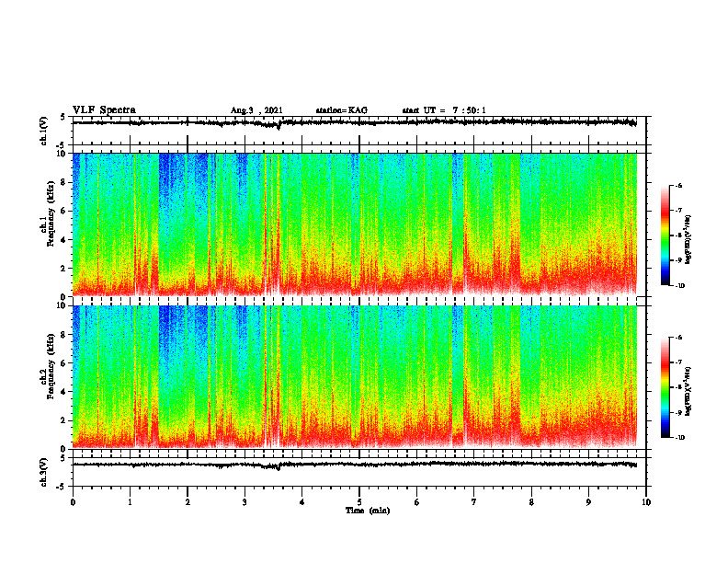Screen dimensions: 728x563
Task: Click the time axis tick label "3"
Action: (245, 502)
